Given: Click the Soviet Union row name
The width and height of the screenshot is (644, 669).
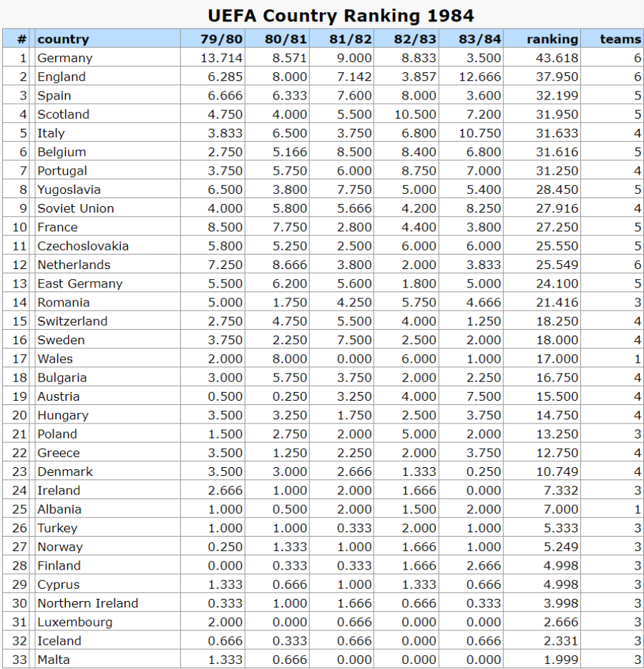Looking at the screenshot, I should 76,208.
